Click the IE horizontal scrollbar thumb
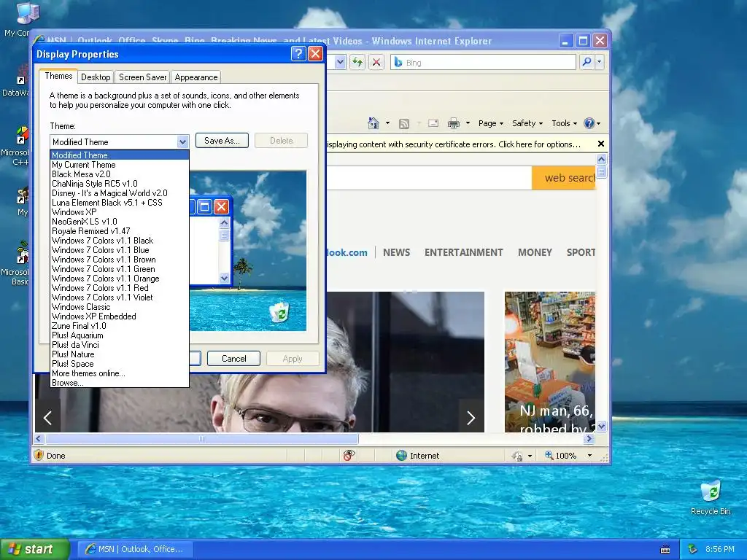This screenshot has width=747, height=560. (201, 438)
